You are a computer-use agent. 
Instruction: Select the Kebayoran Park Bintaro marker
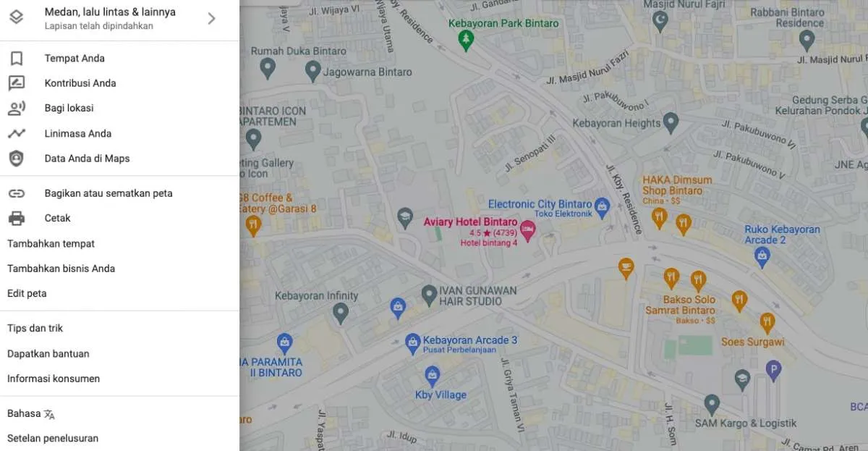tap(467, 41)
